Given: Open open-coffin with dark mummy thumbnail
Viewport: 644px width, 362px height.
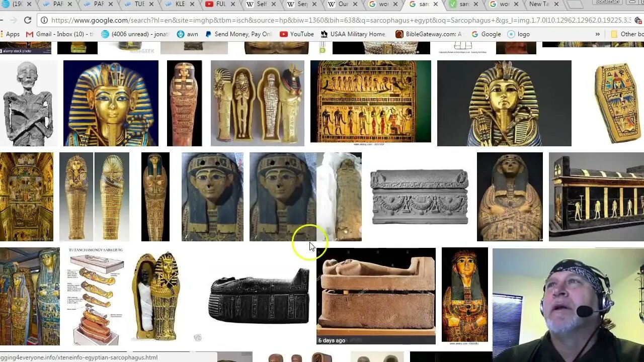Looking at the screenshot, I should 156,296.
